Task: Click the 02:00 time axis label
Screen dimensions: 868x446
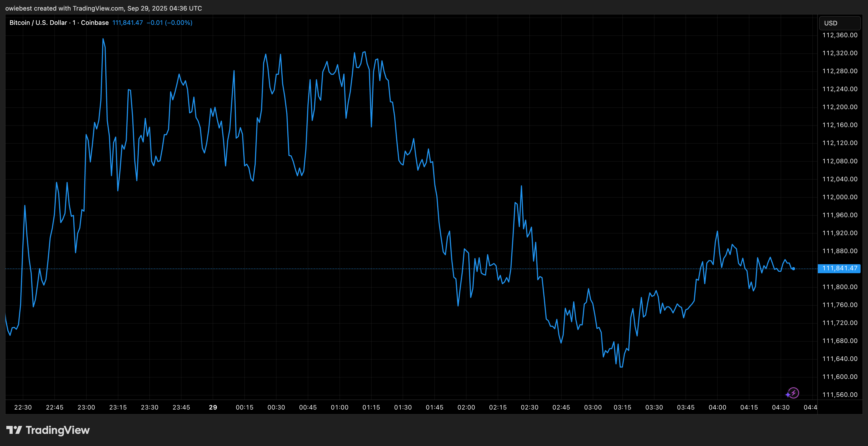Action: pos(466,407)
